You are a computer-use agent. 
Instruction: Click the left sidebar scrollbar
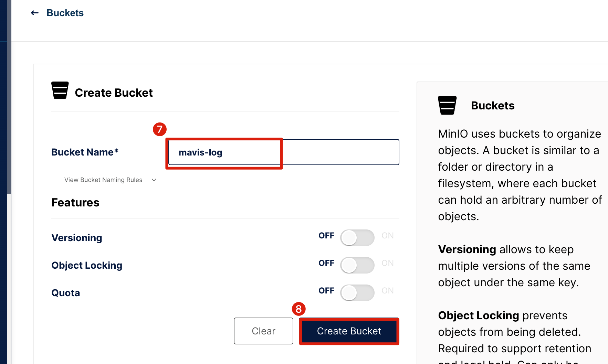pyautogui.click(x=9, y=103)
